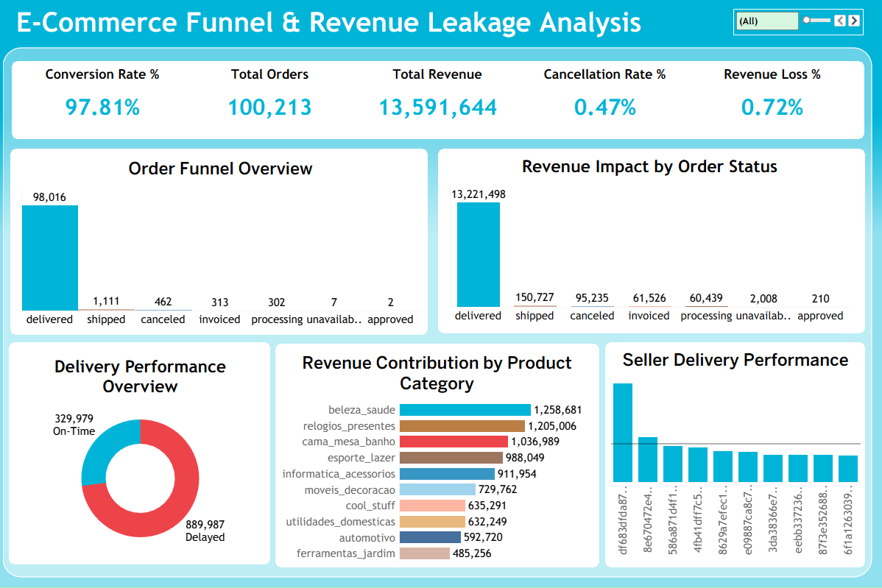Screen dimensions: 882x588
Task: Click the E-Commerce Funnel dashboard title
Action: click(329, 23)
